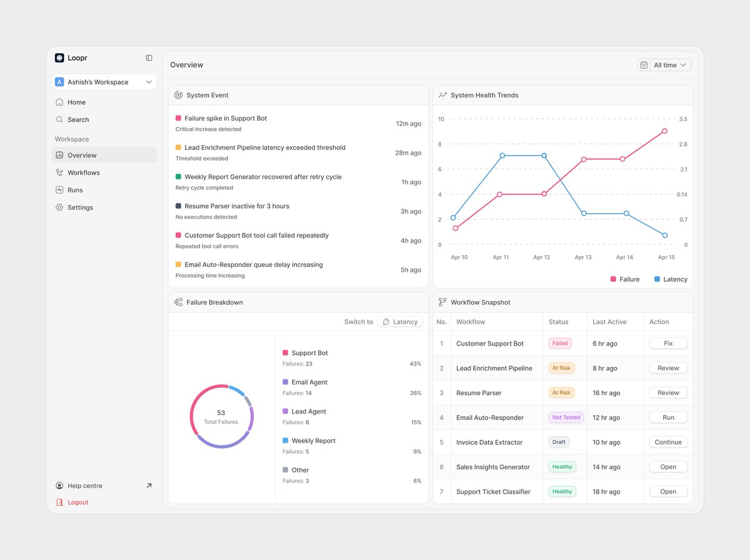Click the Overview chart icon
Screen dimensions: 750x560
click(59, 155)
